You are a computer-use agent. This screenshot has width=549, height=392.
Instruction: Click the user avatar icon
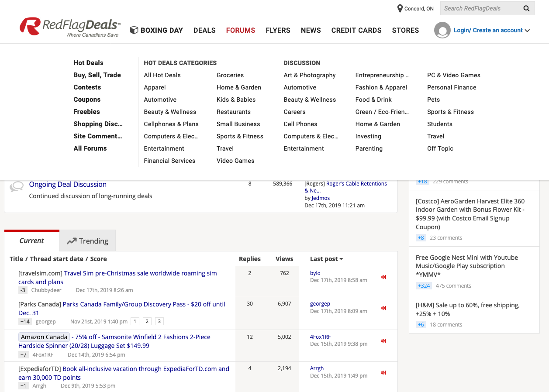tap(442, 30)
